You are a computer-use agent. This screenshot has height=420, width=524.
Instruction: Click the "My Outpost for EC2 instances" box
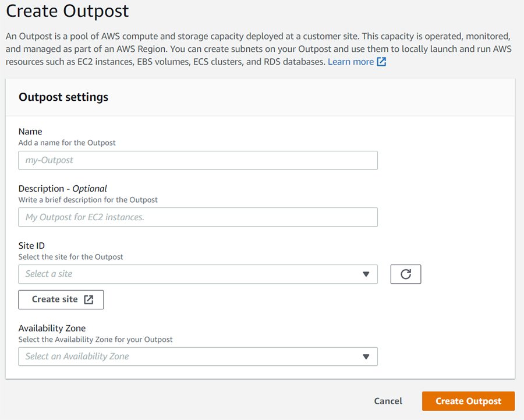(198, 217)
